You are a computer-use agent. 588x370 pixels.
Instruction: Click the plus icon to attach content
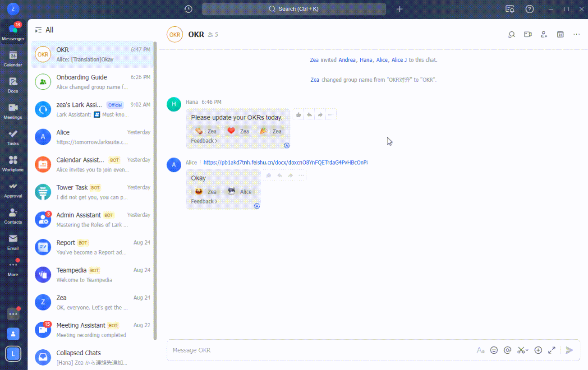[538, 350]
